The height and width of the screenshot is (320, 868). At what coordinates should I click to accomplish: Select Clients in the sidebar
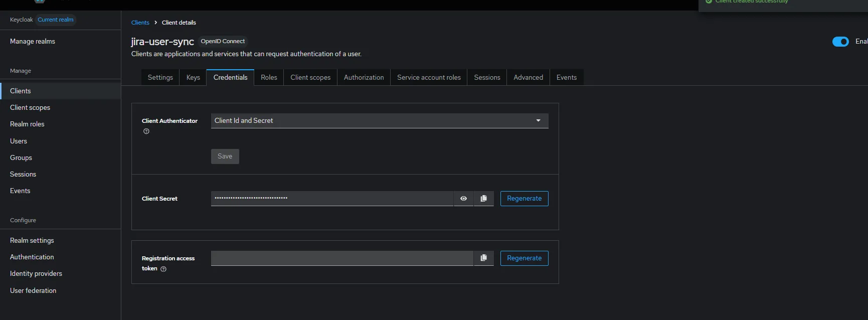point(60,91)
